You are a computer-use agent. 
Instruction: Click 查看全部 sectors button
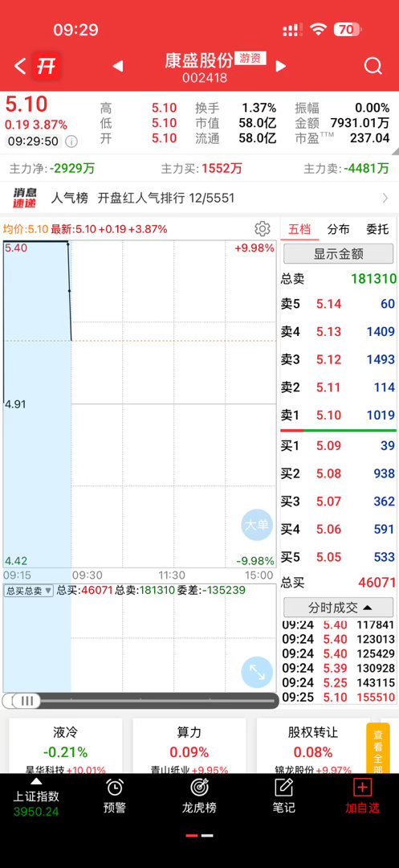(x=378, y=748)
